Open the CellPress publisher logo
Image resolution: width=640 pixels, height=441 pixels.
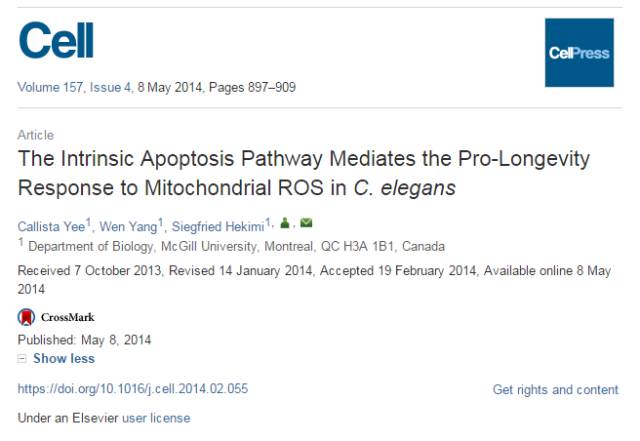coord(579,52)
